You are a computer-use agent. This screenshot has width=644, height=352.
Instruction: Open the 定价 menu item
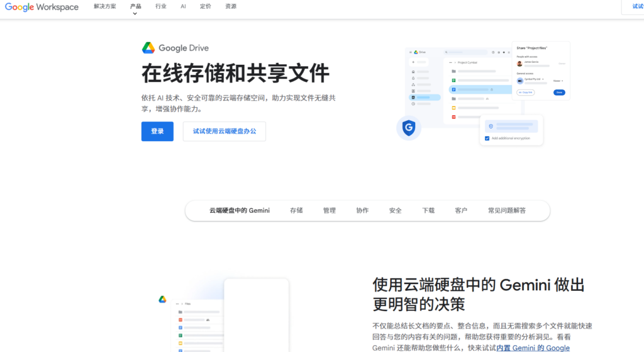tap(205, 6)
